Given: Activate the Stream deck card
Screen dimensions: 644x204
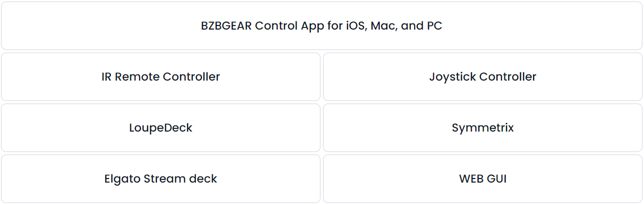Looking at the screenshot, I should pyautogui.click(x=160, y=178).
